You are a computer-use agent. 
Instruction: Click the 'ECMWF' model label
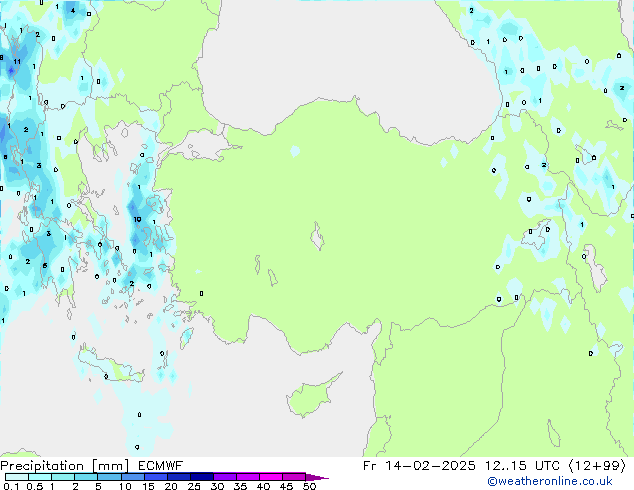pyautogui.click(x=161, y=466)
